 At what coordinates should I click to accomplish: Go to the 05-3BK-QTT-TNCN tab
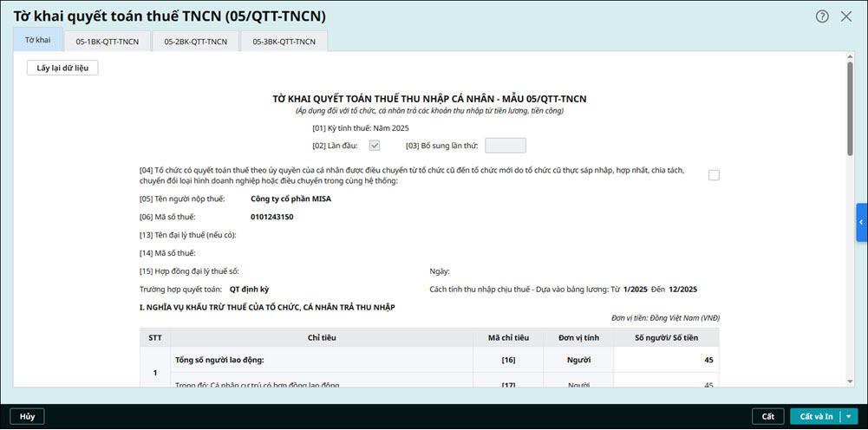point(284,42)
